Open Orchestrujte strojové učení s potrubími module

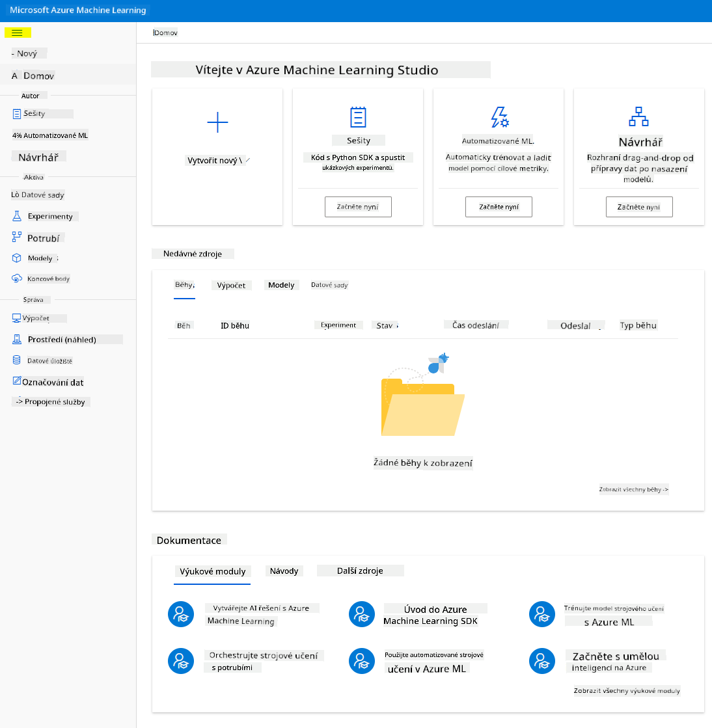tap(264, 661)
